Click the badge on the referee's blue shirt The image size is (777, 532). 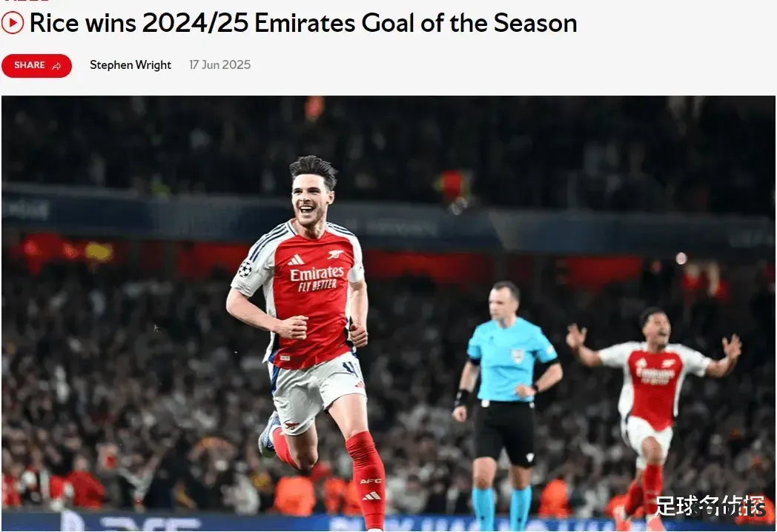click(518, 355)
